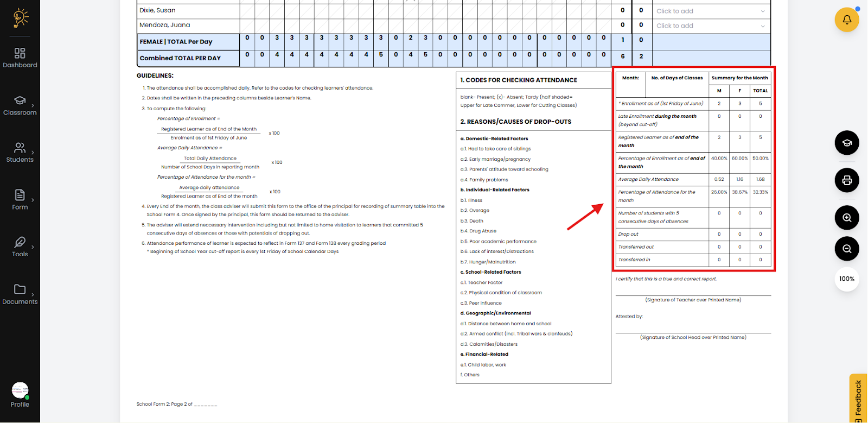Select the Documents menu item
The width and height of the screenshot is (868, 423).
tap(20, 294)
